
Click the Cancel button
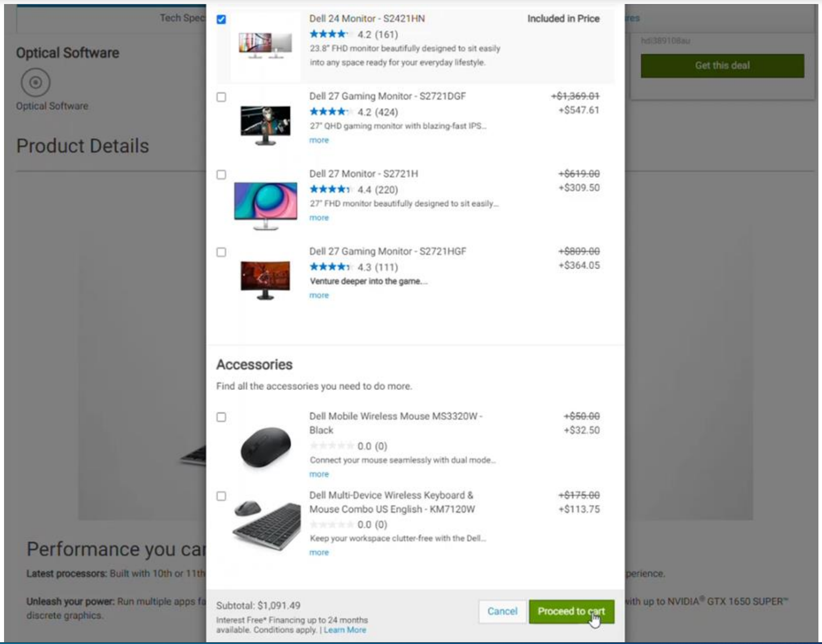[502, 611]
